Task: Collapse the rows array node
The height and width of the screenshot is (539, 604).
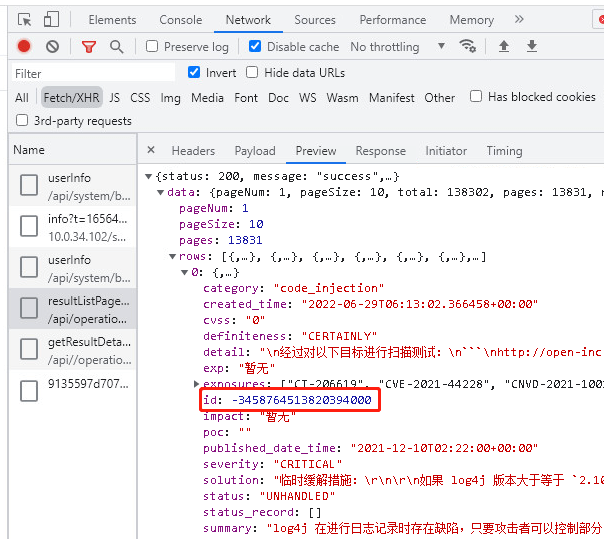Action: (173, 256)
